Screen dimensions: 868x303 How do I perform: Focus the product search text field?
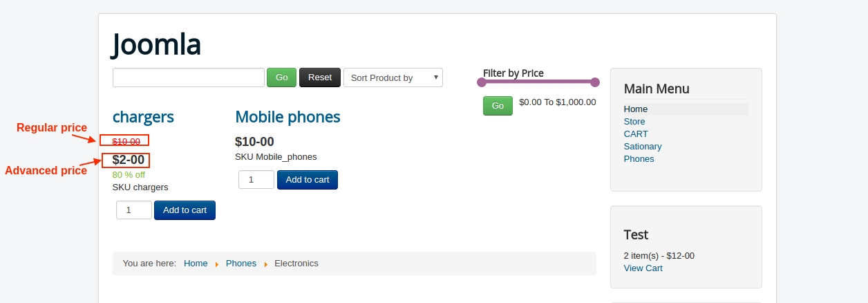pos(189,77)
